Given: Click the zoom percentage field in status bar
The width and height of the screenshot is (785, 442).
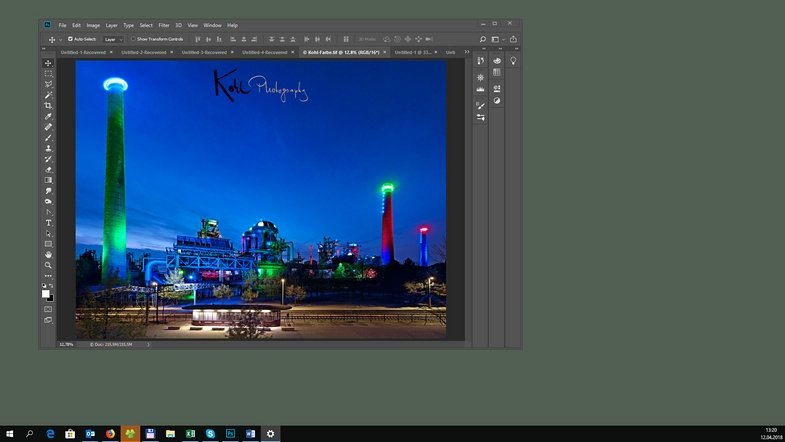Looking at the screenshot, I should pyautogui.click(x=67, y=344).
